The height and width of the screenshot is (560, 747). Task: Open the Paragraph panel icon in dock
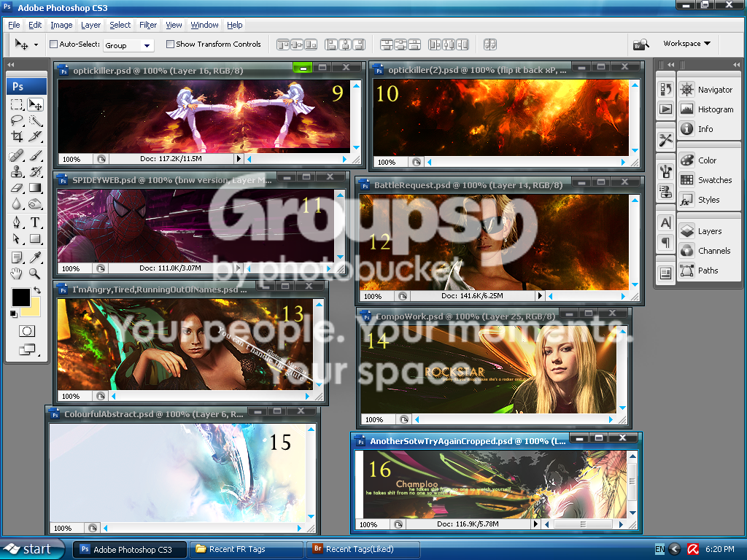click(665, 243)
